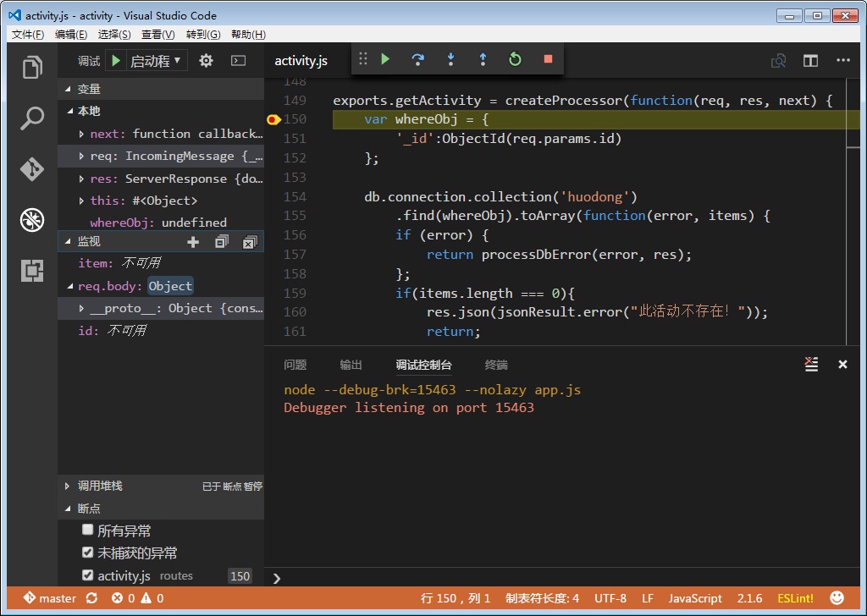Open the 转到(G) menu
The width and height of the screenshot is (867, 616).
click(x=203, y=34)
